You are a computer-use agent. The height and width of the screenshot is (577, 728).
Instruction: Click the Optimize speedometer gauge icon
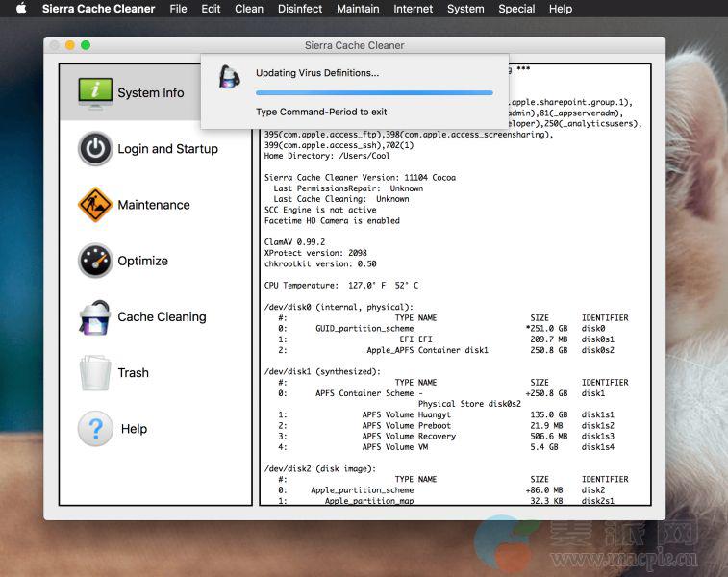pyautogui.click(x=95, y=261)
